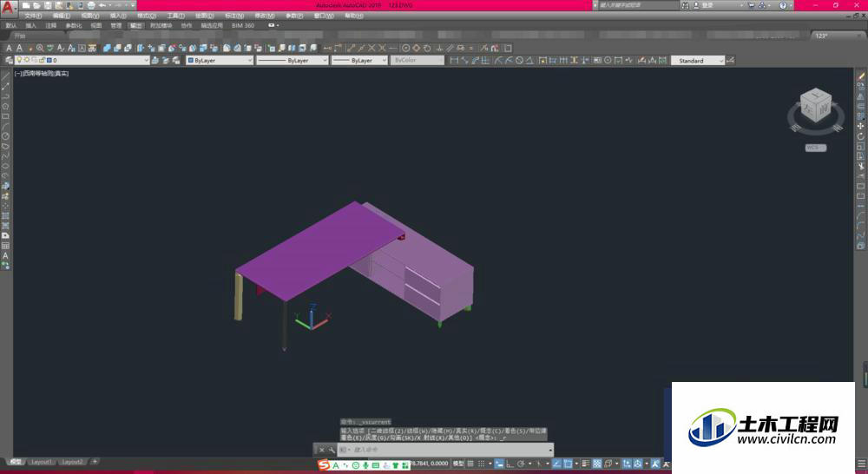Switch to the 管理 ribbon tab
The height and width of the screenshot is (474, 868).
(115, 25)
